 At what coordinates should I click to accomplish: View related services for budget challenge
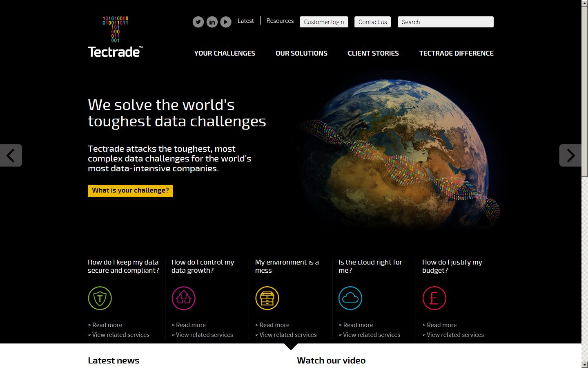(x=453, y=335)
